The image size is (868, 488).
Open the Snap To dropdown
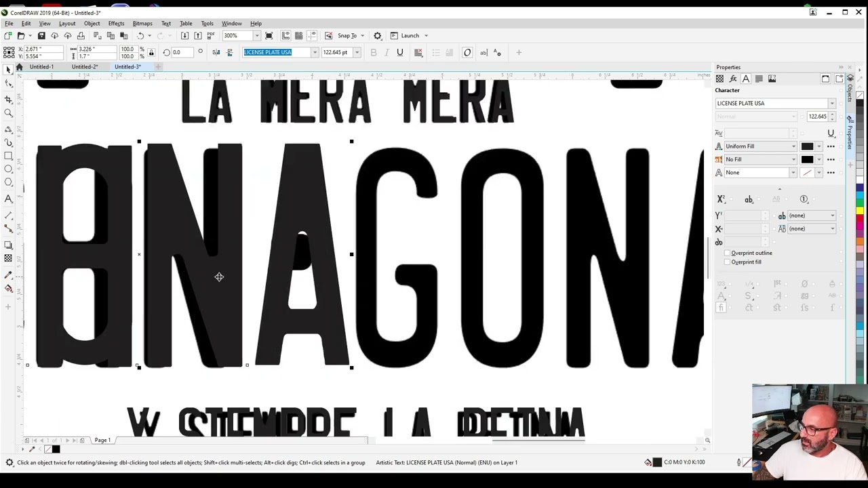[362, 35]
